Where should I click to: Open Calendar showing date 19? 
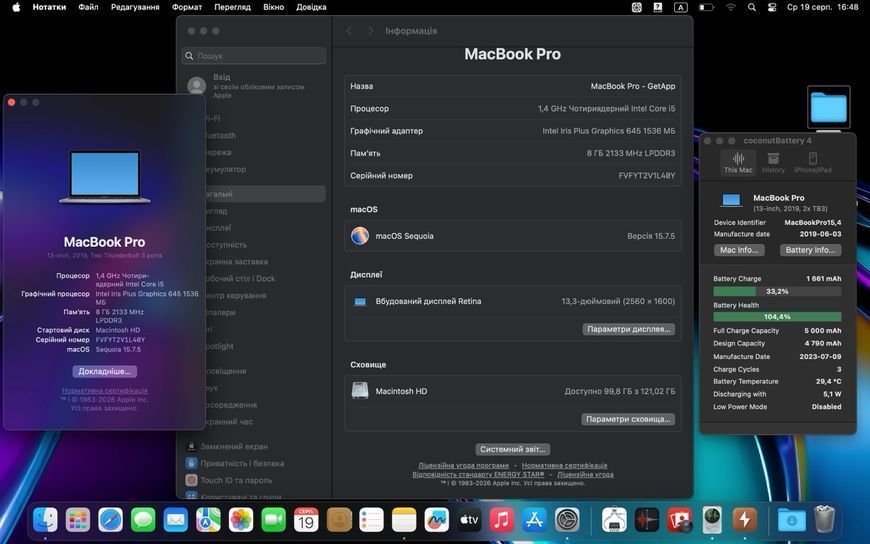pyautogui.click(x=306, y=520)
